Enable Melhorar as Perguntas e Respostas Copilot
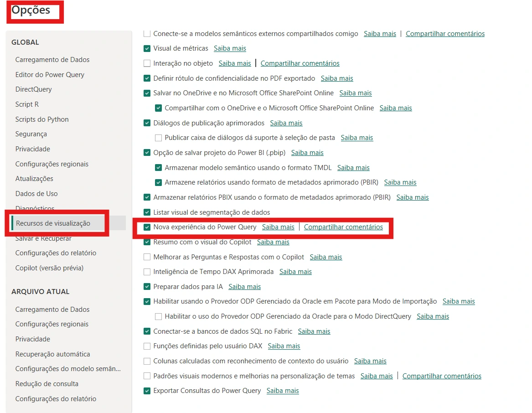Viewport: 532px width, 413px height. pos(147,257)
